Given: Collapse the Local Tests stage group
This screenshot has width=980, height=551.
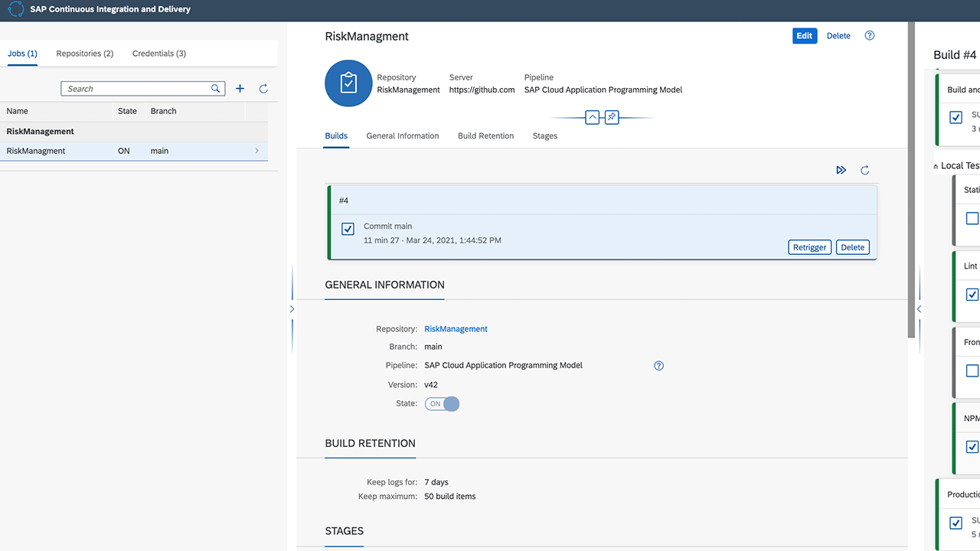Looking at the screenshot, I should [936, 165].
